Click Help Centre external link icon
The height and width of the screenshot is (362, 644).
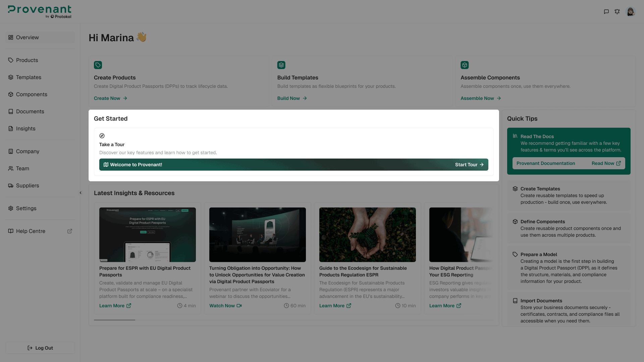pyautogui.click(x=70, y=231)
